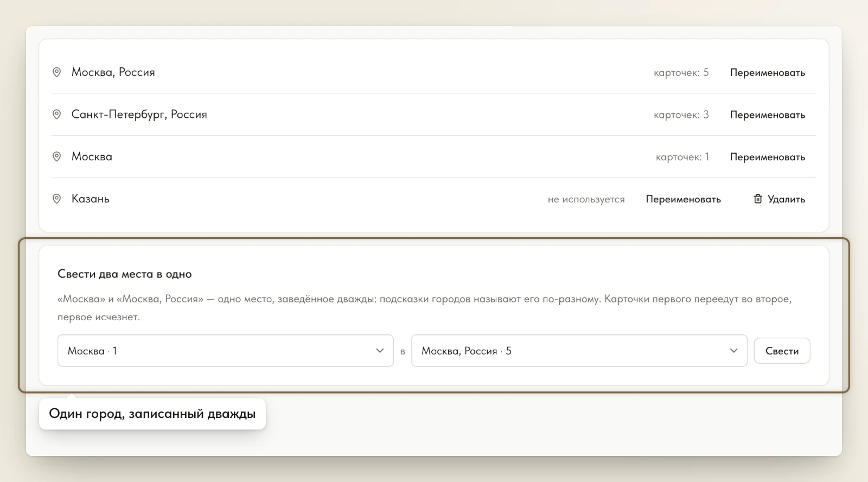Select the Москва, Россия list row name
This screenshot has height=482, width=868.
coord(113,72)
